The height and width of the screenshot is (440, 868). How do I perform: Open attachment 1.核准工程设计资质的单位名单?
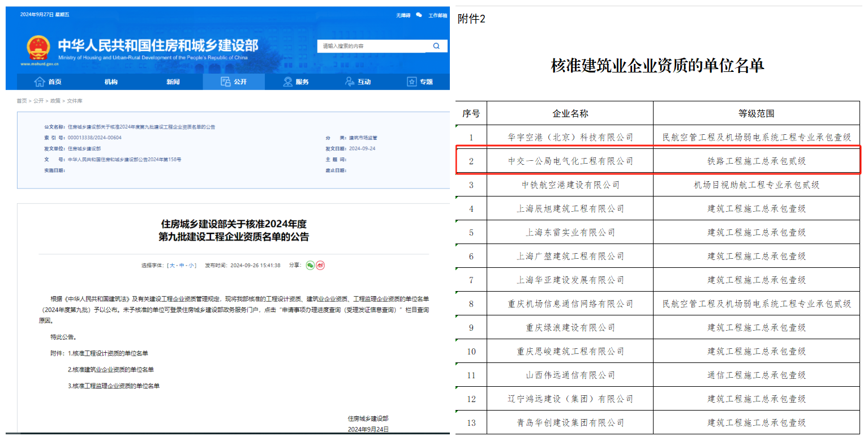coord(108,353)
